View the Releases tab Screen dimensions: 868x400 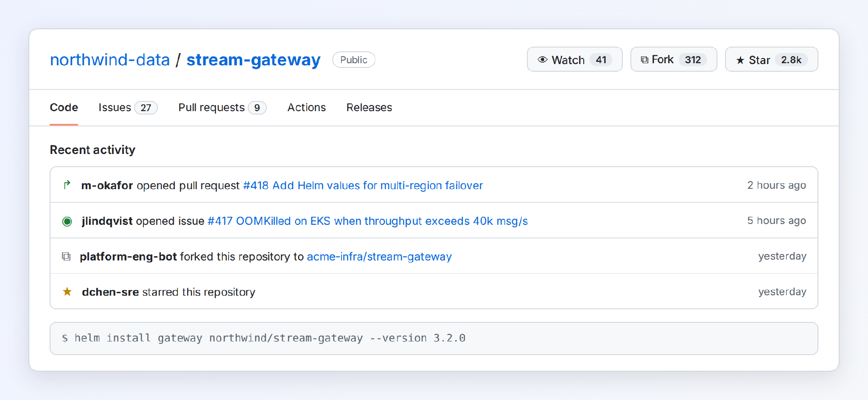(369, 107)
